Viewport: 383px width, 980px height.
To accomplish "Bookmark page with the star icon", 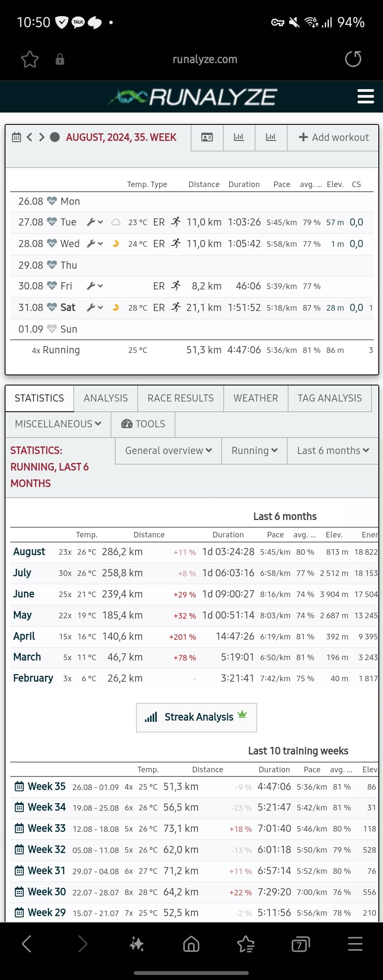I will [30, 59].
